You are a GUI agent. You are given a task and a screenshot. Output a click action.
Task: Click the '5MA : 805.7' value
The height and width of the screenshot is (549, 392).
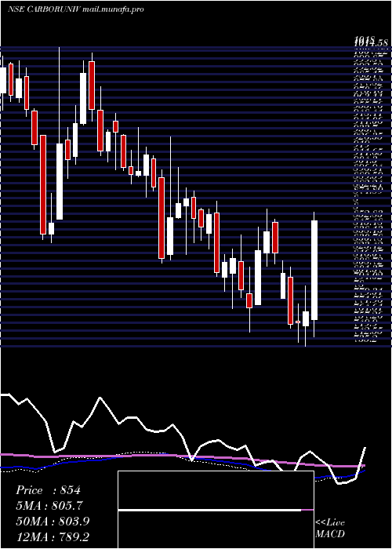pos(49,506)
